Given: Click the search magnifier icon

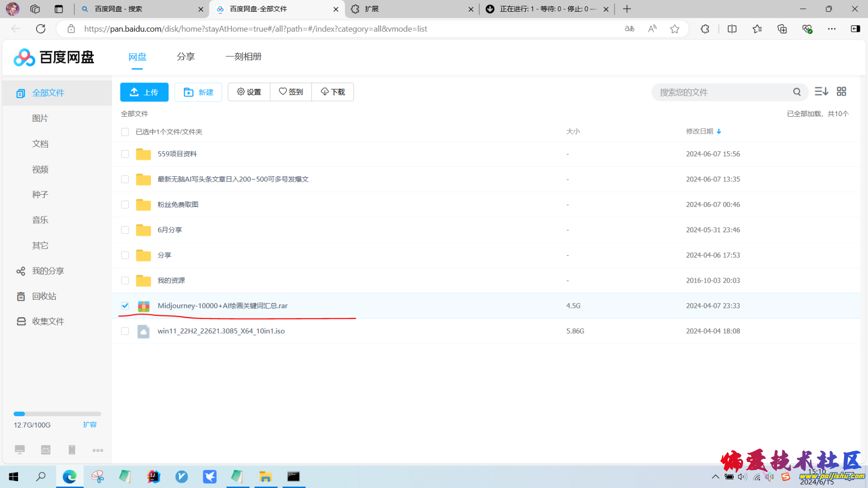Looking at the screenshot, I should tap(797, 92).
